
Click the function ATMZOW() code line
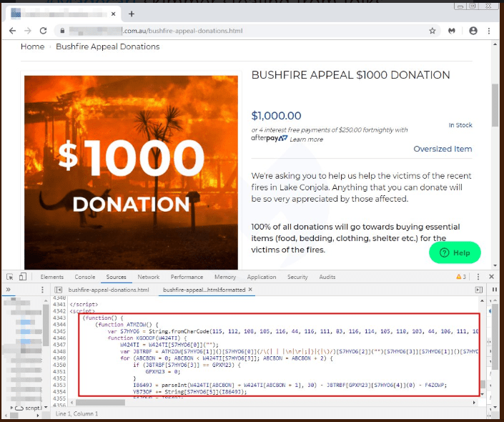127,325
